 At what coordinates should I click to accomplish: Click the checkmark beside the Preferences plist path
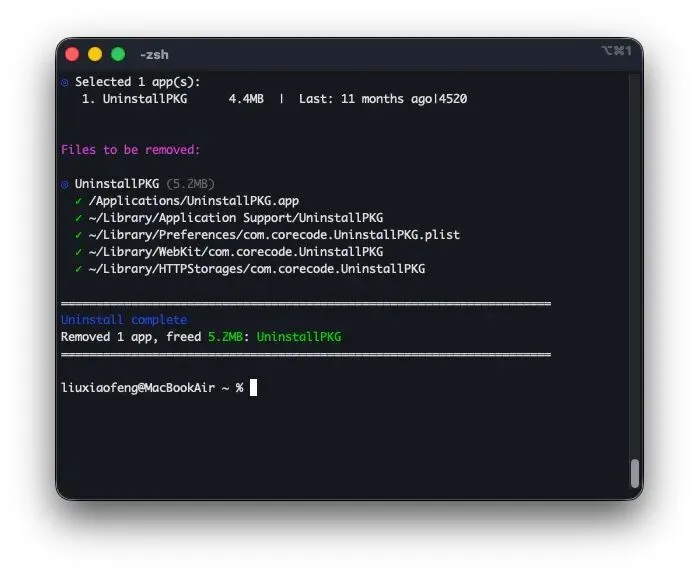79,235
